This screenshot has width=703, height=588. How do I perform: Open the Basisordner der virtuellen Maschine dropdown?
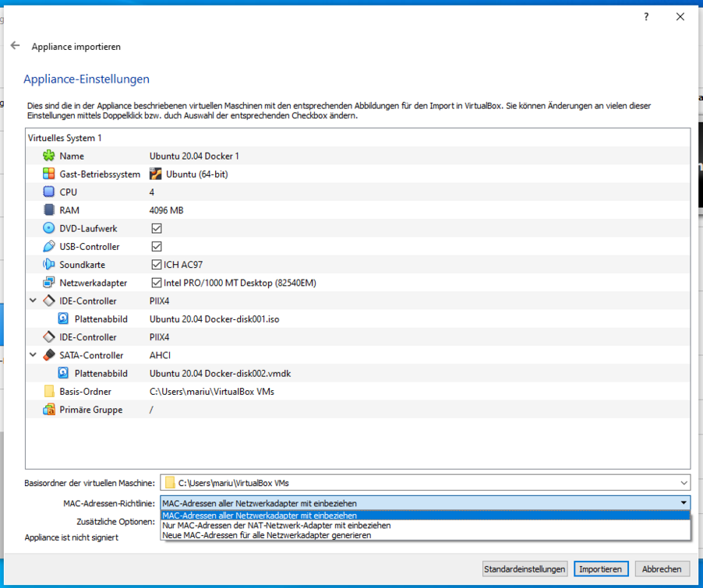684,483
